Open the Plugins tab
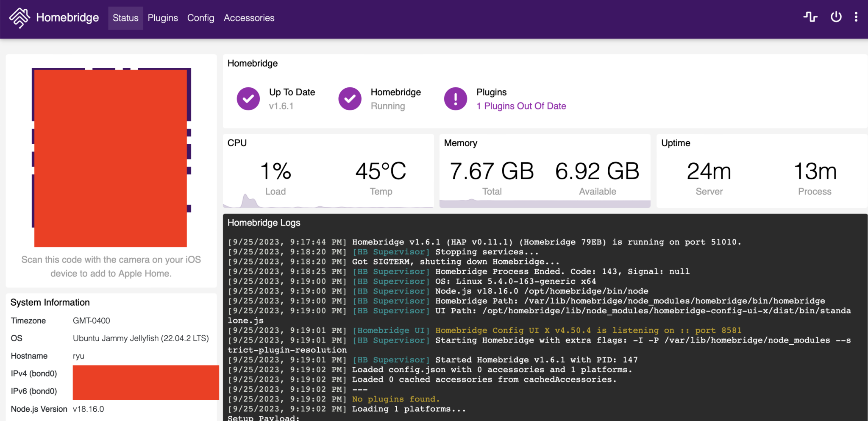 point(163,18)
